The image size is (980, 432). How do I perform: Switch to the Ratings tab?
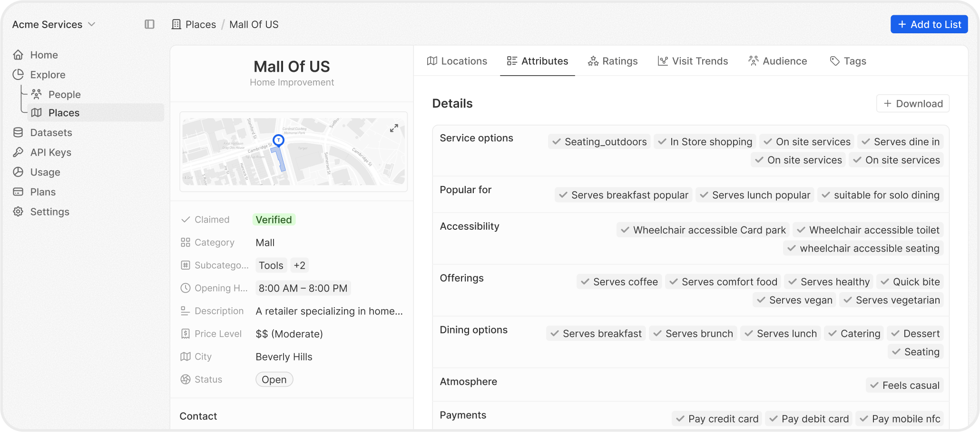click(613, 61)
